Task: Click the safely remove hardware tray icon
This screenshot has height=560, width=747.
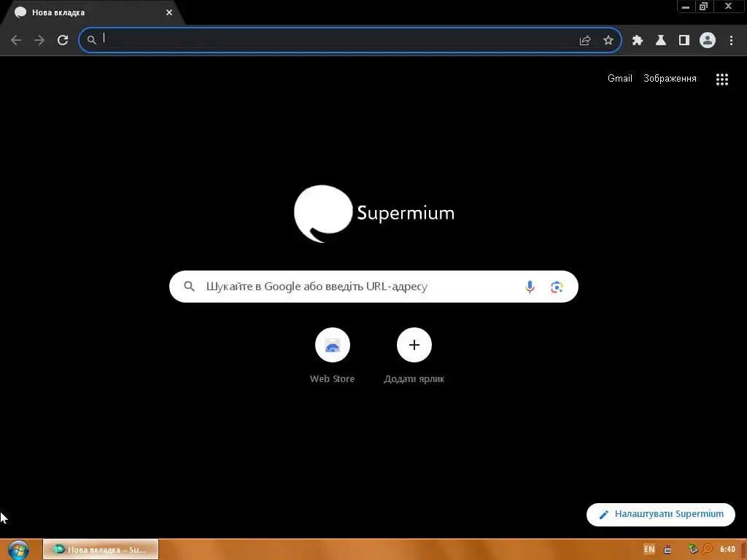Action: pyautogui.click(x=693, y=550)
